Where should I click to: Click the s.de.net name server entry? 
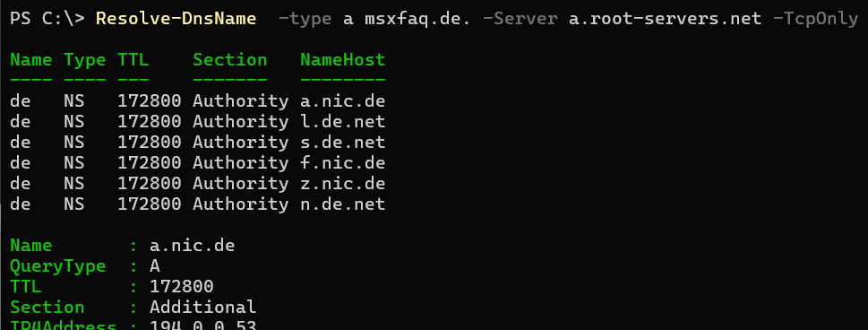[x=343, y=142]
